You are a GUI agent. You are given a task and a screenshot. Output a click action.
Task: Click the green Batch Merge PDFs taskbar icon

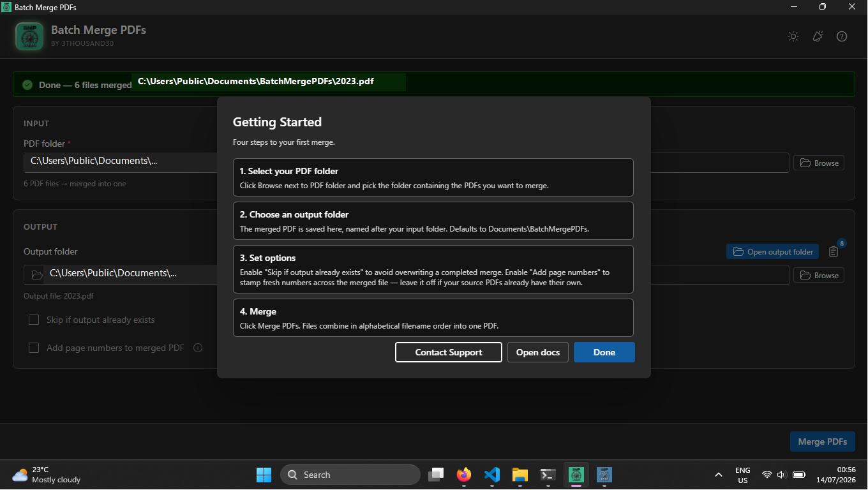click(576, 475)
